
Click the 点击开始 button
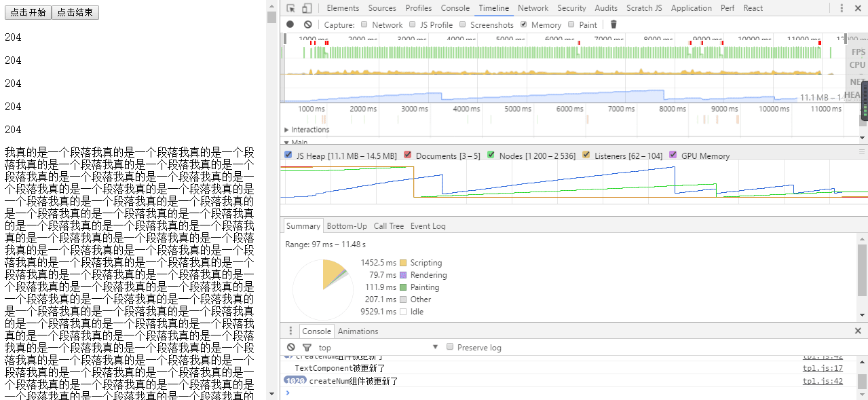28,12
